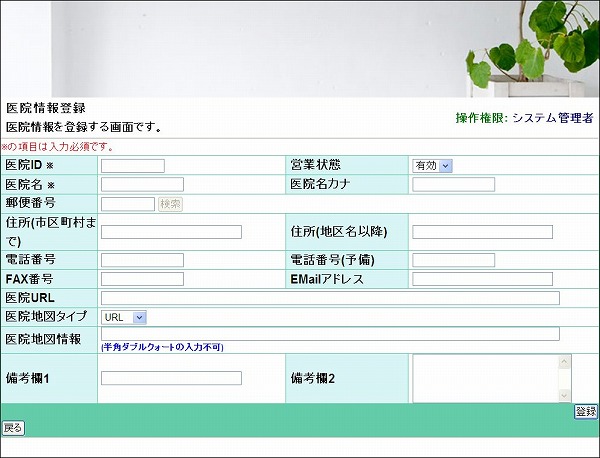Viewport: 600px width, 458px height.
Task: Select the 医院名カナ input box
Action: [x=453, y=184]
